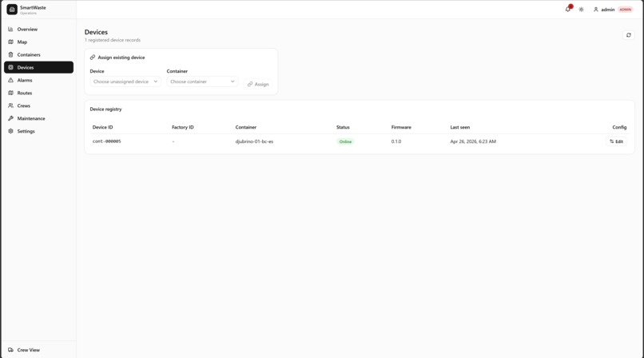This screenshot has width=644, height=358.
Task: Click the link icon beside Assign existing device
Action: coord(93,58)
